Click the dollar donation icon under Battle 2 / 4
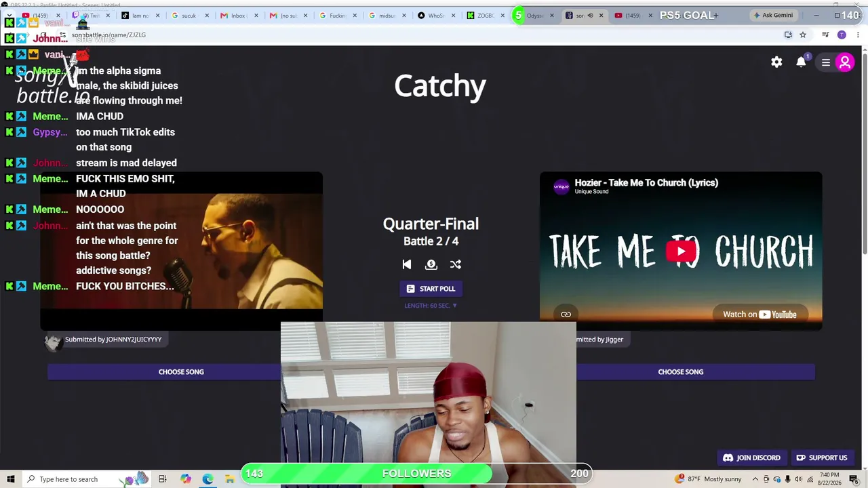 click(x=431, y=264)
